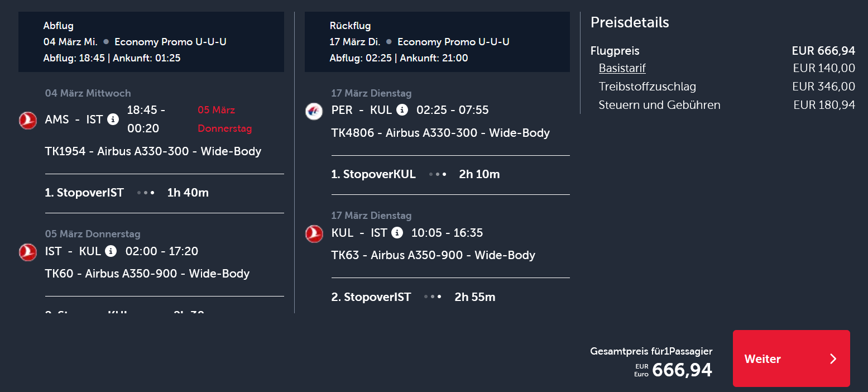Click airline logo beside flight TK60 segment
Screen dimensions: 868x392
(28, 252)
